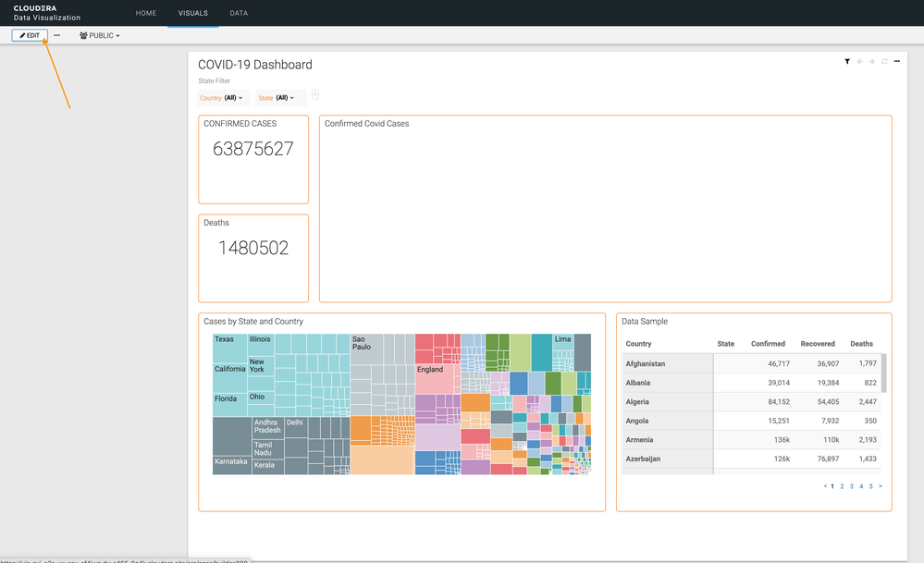Expand the PUBLIC workspace dropdown
The width and height of the screenshot is (924, 563).
[100, 35]
